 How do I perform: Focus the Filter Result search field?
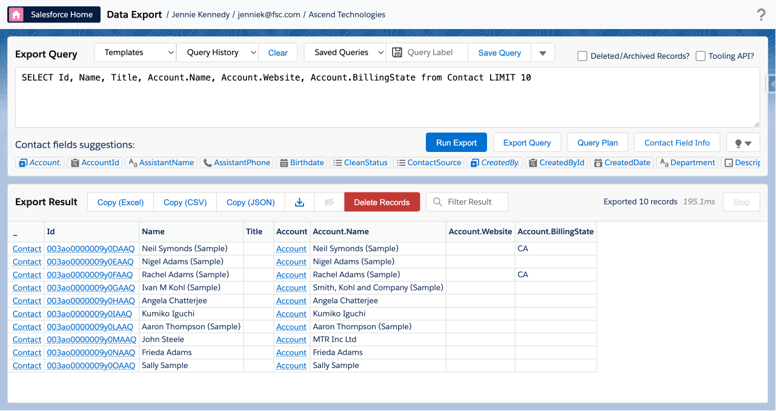[x=467, y=202]
